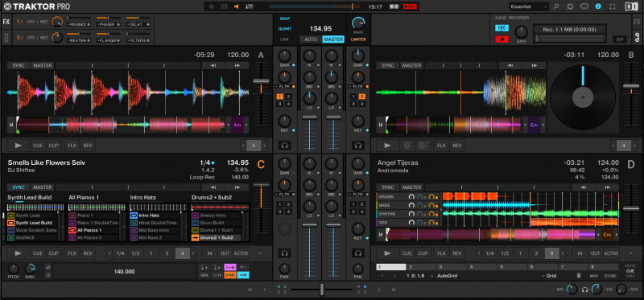Image resolution: width=644 pixels, height=300 pixels.
Task: Open the PHASER effect dropdown
Action: click(109, 24)
